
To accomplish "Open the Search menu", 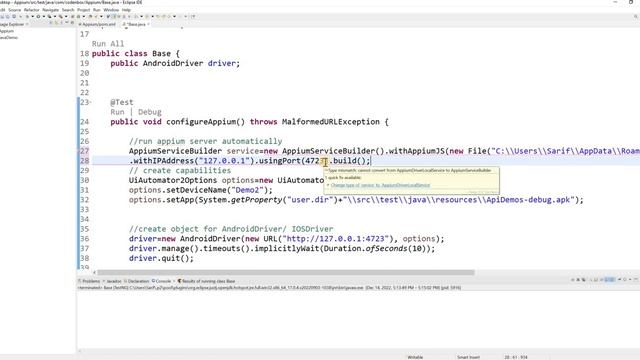I will [68, 10].
